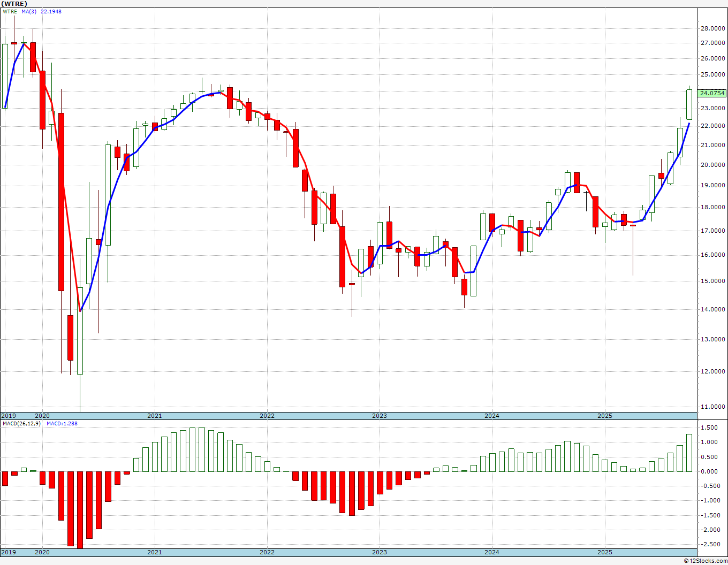Screen dimensions: 728x565
Task: Click the (WTRE) chart title
Action: pos(14,4)
